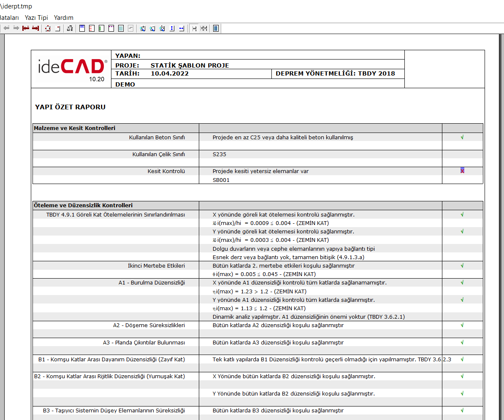Select 'Dinamik analiz yapılmıştır' note line
Image resolution: width=504 pixels, height=420 pixels.
pyautogui.click(x=309, y=317)
